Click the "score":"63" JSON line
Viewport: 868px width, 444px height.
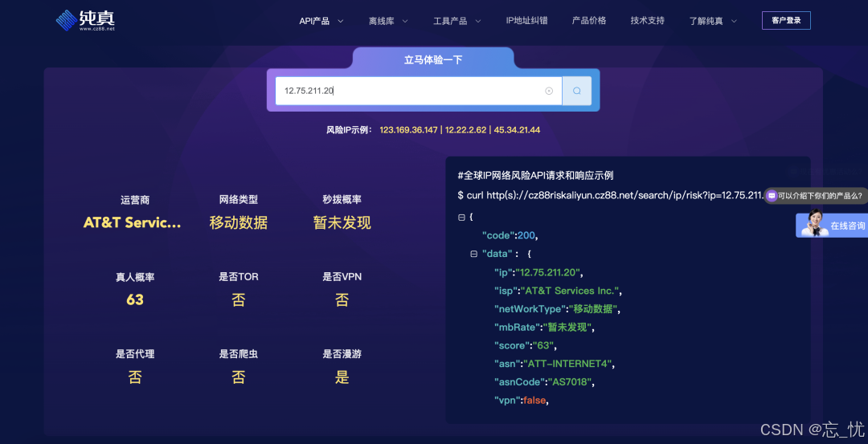click(x=525, y=345)
